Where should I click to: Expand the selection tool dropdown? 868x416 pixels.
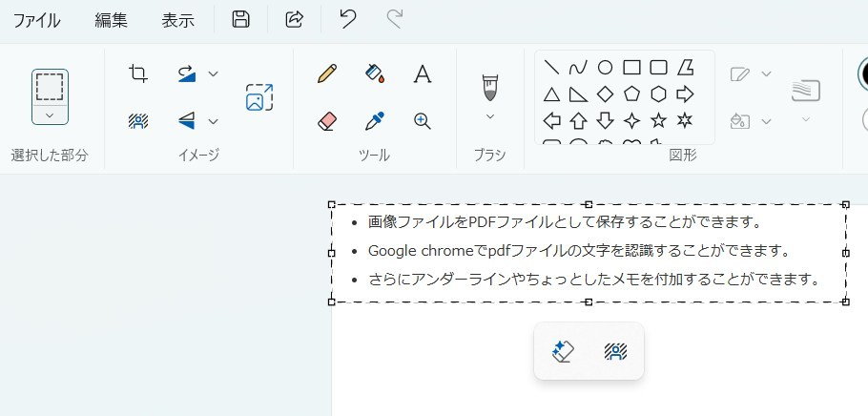point(50,114)
